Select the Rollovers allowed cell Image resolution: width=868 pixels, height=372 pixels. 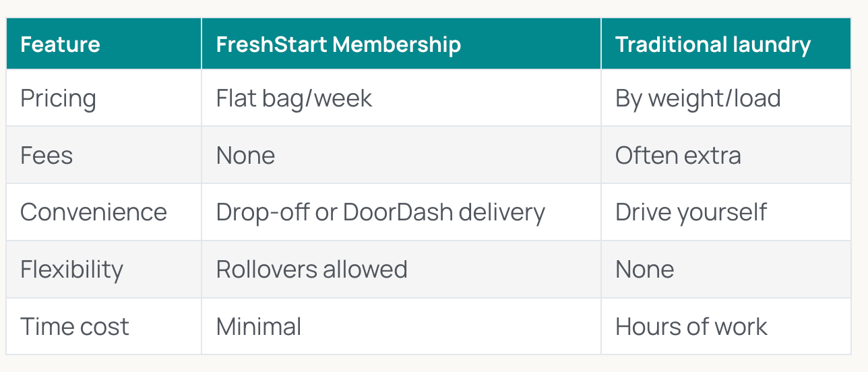pos(311,270)
